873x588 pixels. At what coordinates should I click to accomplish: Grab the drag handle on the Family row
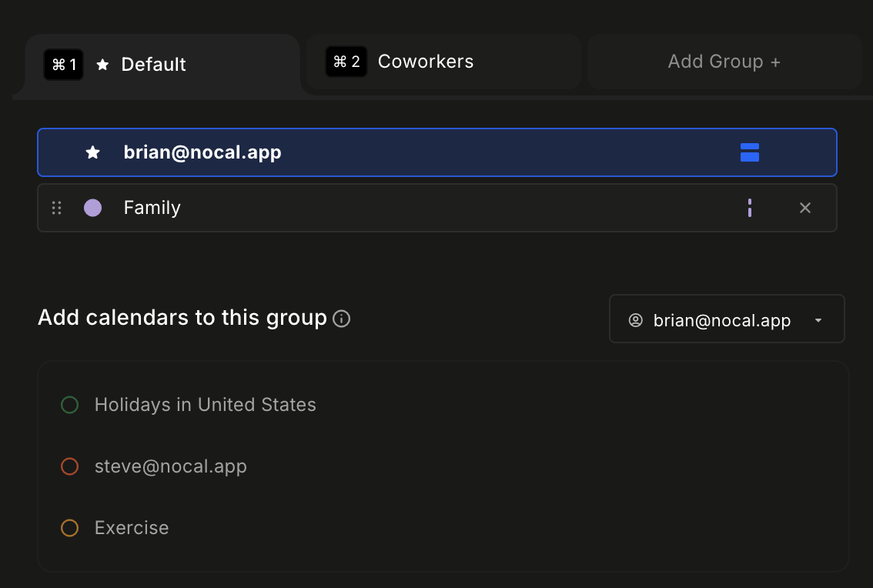pyautogui.click(x=55, y=208)
